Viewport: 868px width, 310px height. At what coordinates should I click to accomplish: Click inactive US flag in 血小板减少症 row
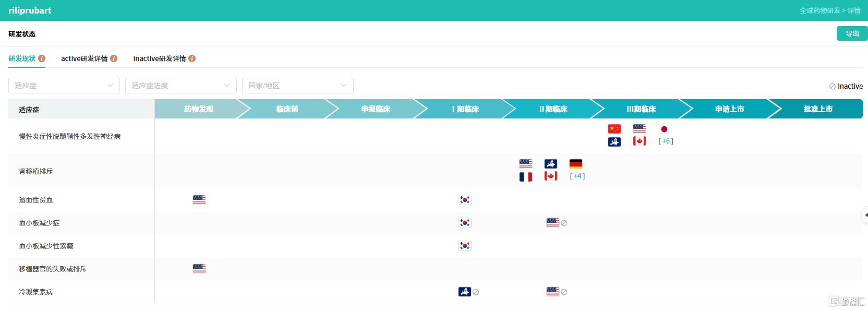coord(553,223)
